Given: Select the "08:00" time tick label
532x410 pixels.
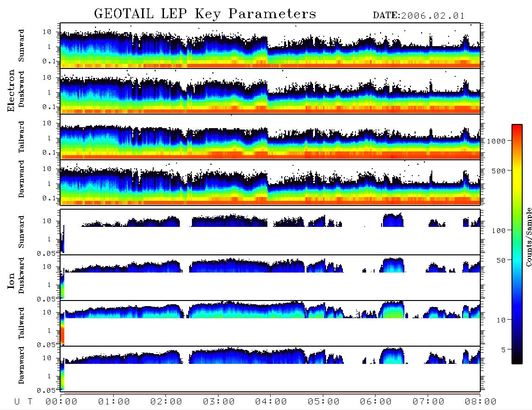Looking at the screenshot, I should pyautogui.click(x=480, y=402).
